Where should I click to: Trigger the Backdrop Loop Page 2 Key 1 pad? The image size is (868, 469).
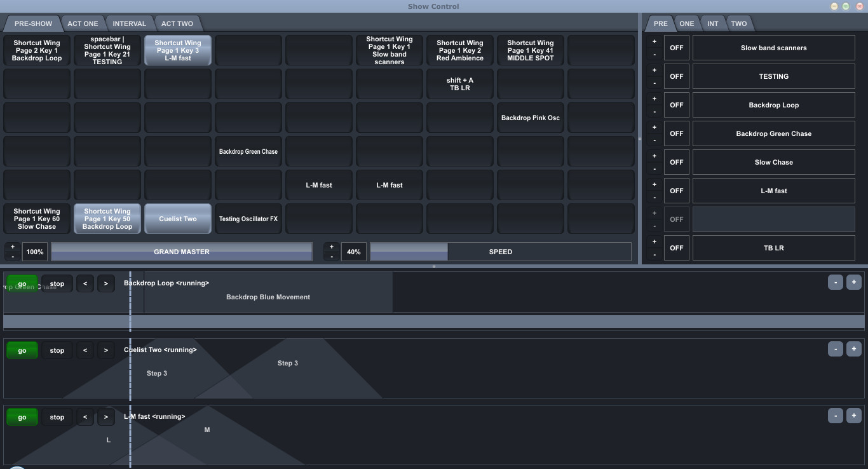[37, 50]
